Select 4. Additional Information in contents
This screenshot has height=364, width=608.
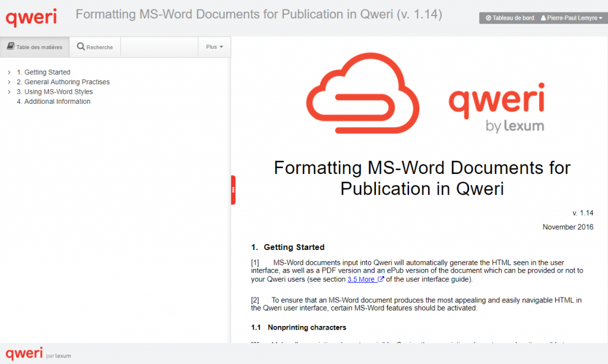(x=53, y=102)
